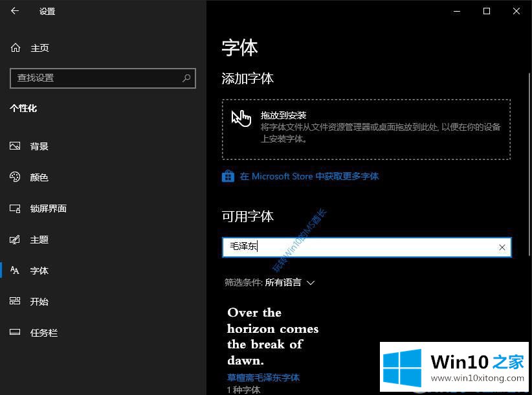Image resolution: width=532 pixels, height=395 pixels.
Task: Select the 开始 tiles icon
Action: pos(15,301)
